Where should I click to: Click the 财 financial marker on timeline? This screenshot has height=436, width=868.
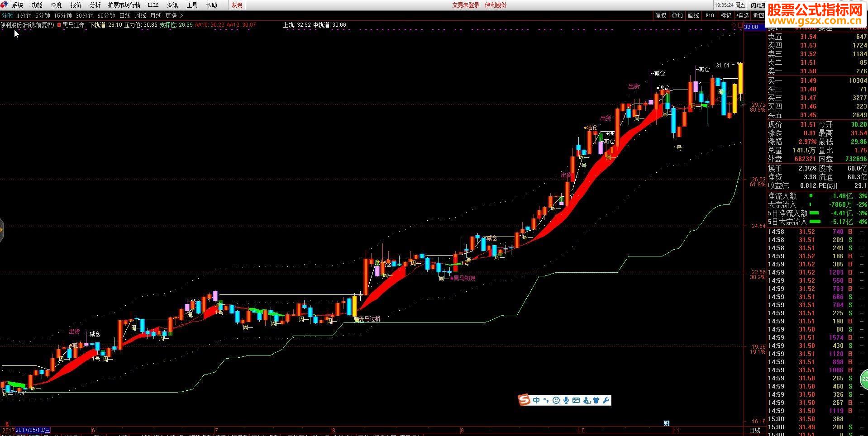pos(667,423)
